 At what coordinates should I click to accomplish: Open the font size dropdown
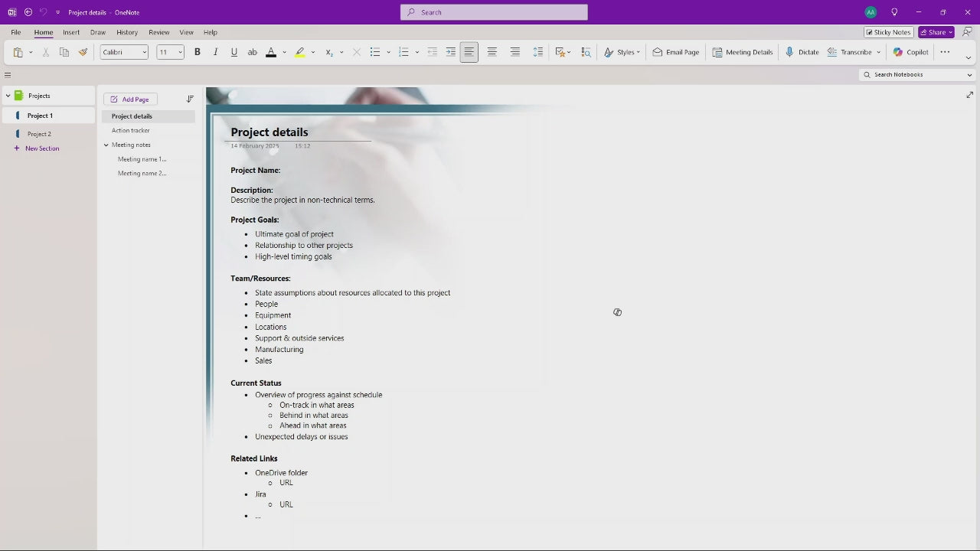[171, 52]
